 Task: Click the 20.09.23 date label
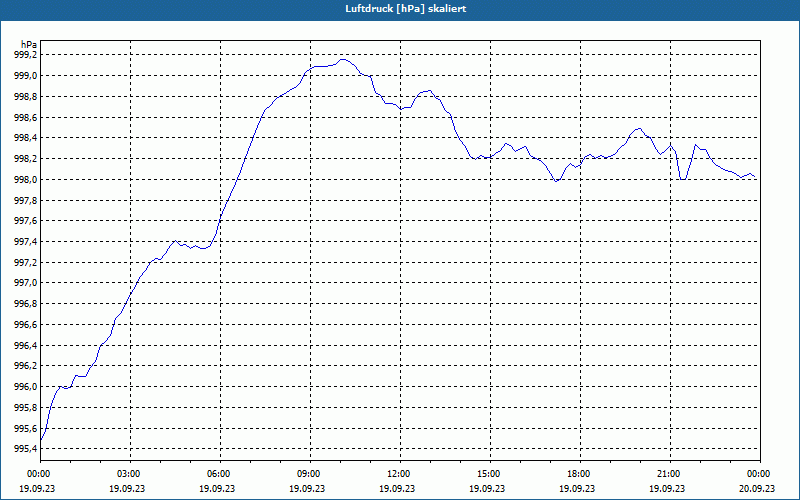757,488
